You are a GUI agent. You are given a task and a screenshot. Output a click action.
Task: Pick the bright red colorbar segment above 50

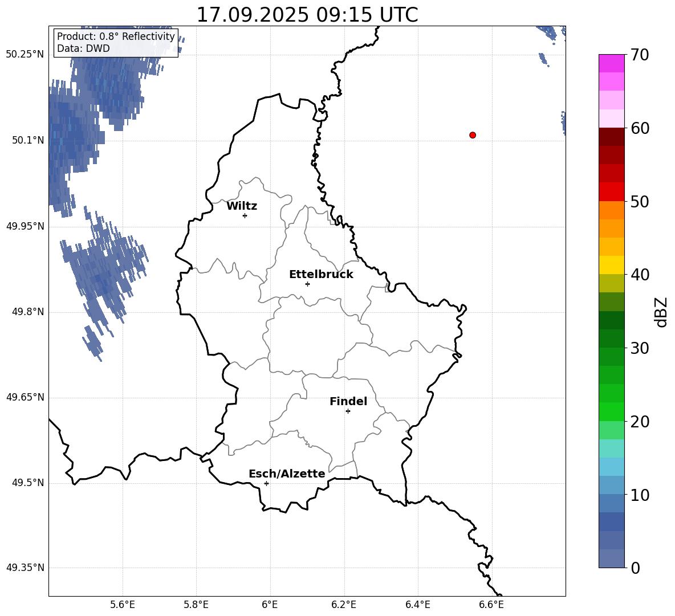(612, 192)
